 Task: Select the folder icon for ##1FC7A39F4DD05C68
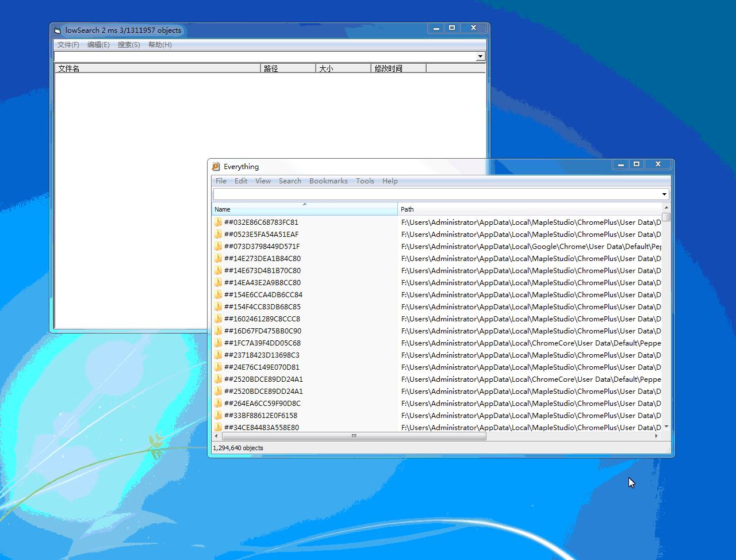coord(218,343)
